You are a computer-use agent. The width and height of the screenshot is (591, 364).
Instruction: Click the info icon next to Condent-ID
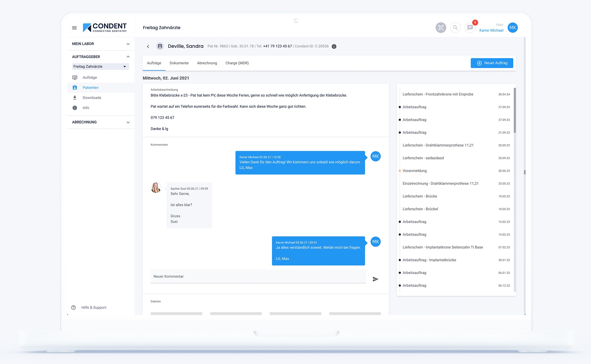pyautogui.click(x=334, y=46)
